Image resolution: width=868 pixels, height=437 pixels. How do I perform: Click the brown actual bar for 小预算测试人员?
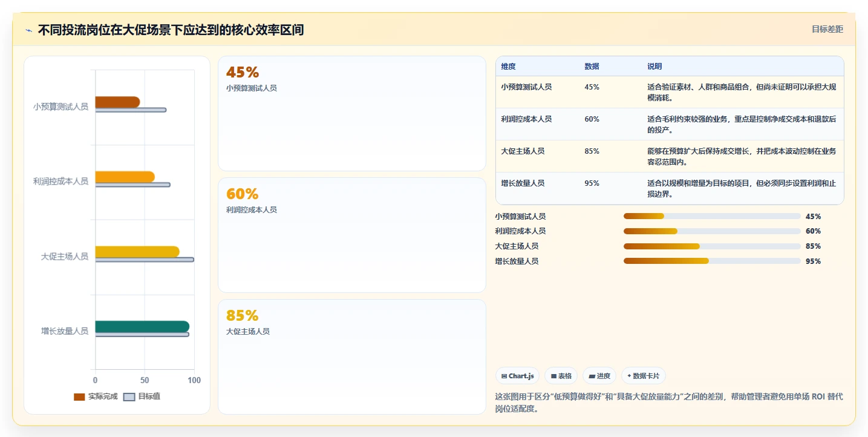pyautogui.click(x=117, y=102)
